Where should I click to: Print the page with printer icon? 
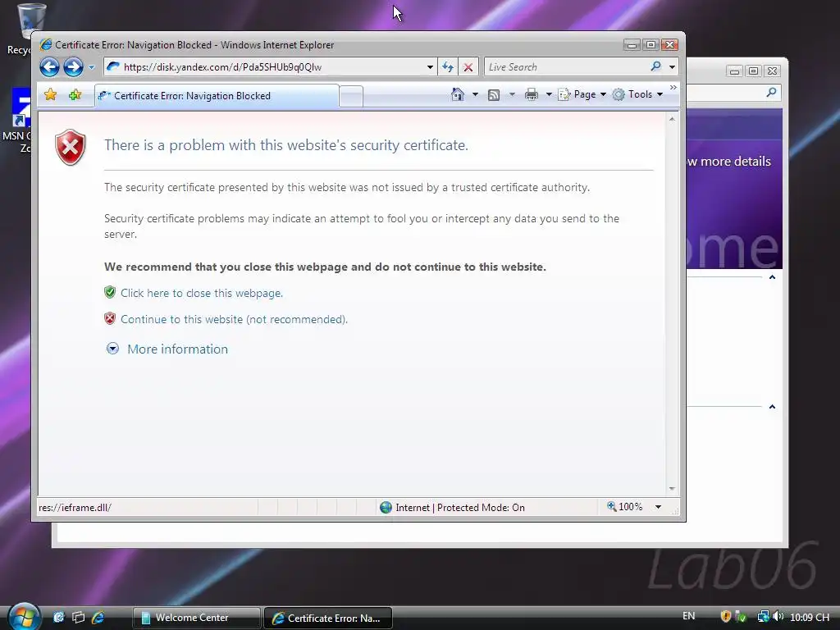click(532, 95)
